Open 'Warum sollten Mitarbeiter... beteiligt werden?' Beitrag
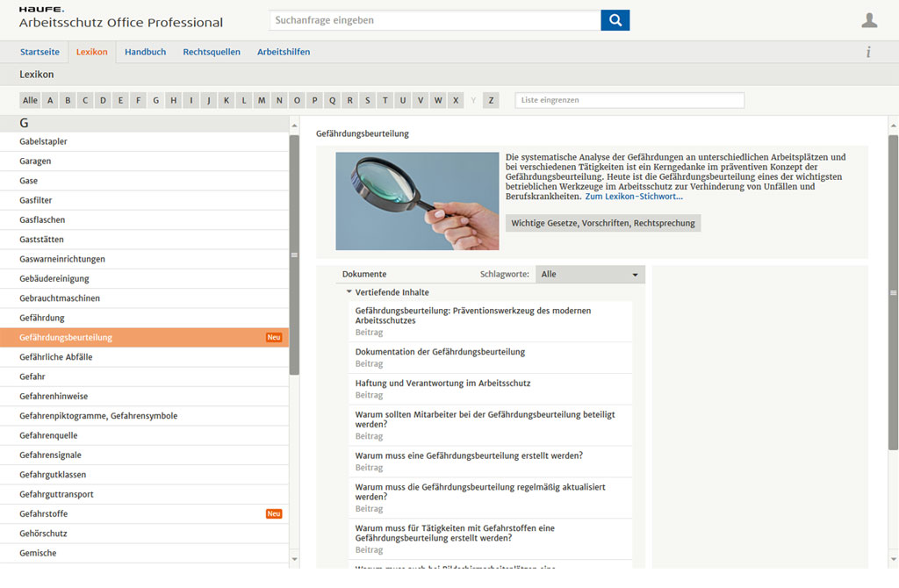 coord(490,426)
